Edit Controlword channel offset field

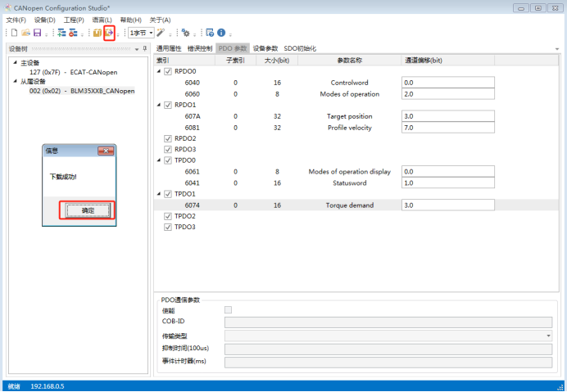tap(447, 83)
